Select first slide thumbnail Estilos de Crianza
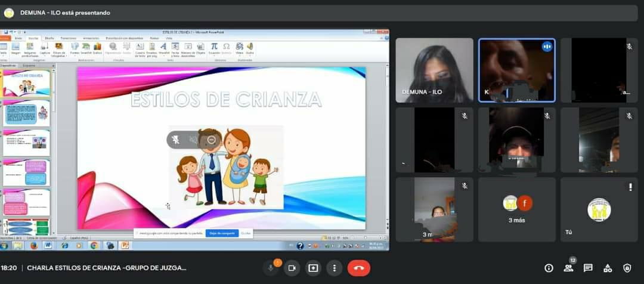The height and width of the screenshot is (284, 644). [x=26, y=83]
